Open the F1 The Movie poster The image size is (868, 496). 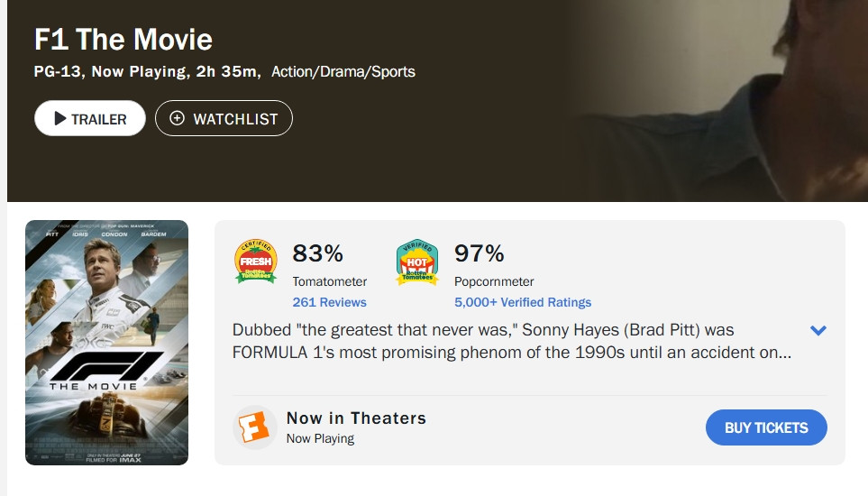pyautogui.click(x=106, y=343)
